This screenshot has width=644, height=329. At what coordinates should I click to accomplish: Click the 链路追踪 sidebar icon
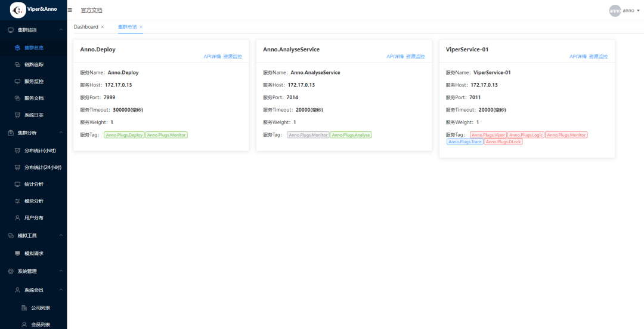pos(17,64)
